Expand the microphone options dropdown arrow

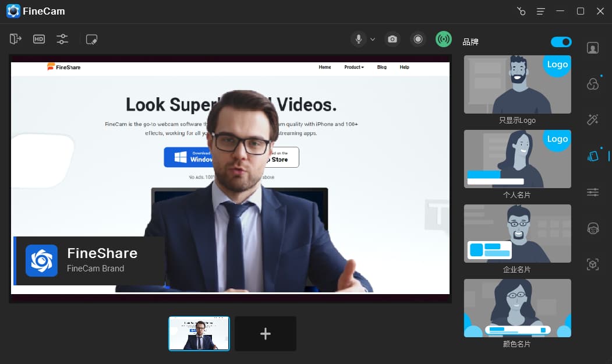tap(373, 40)
